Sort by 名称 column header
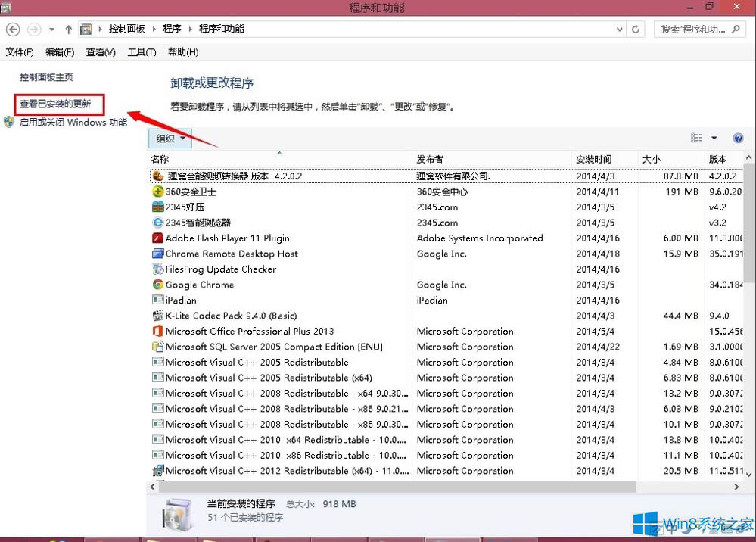756x542 pixels. (x=280, y=159)
